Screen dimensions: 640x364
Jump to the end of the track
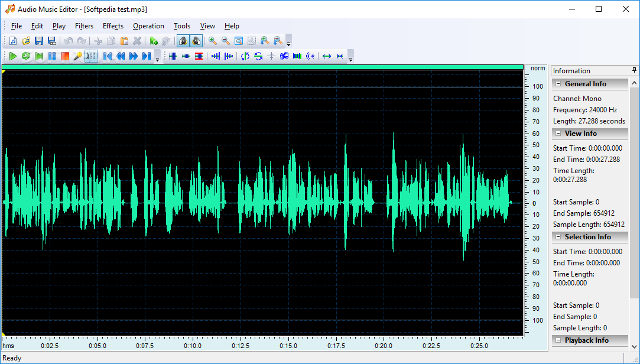click(x=147, y=56)
